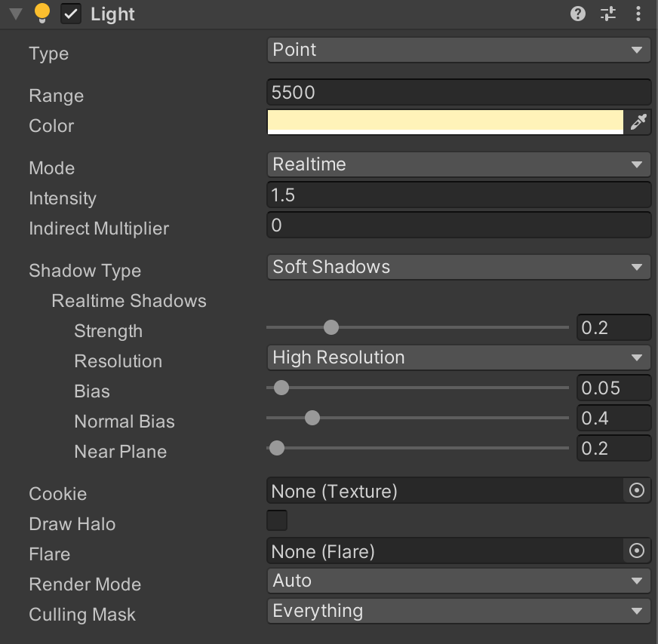This screenshot has width=658, height=644.
Task: Open the light Type dropdown
Action: pos(458,50)
